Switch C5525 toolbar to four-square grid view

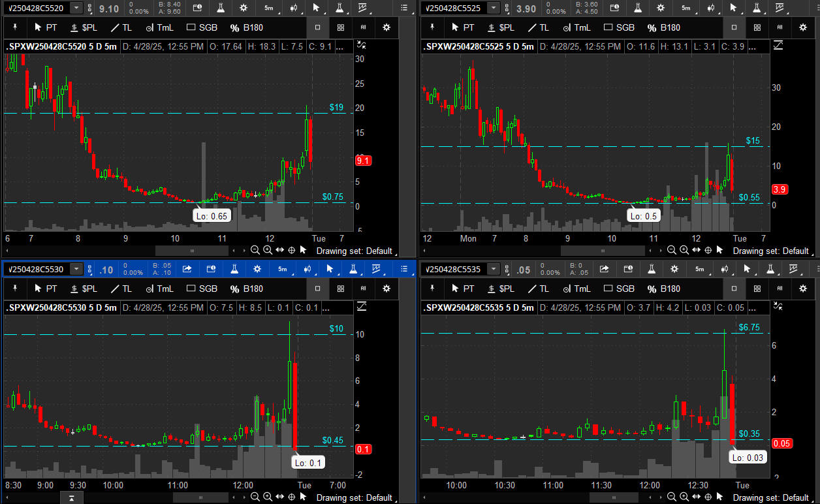(x=757, y=27)
